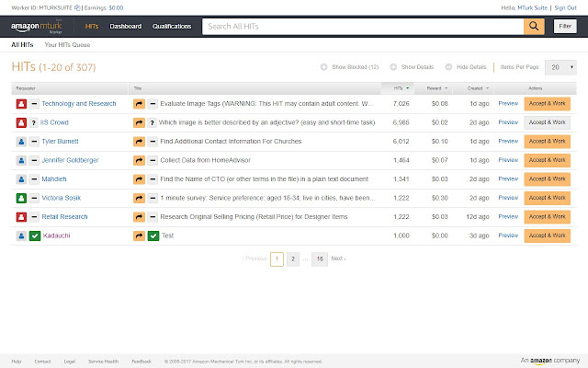Open Mahdieh requester link
The height and width of the screenshot is (368, 588).
(x=54, y=179)
